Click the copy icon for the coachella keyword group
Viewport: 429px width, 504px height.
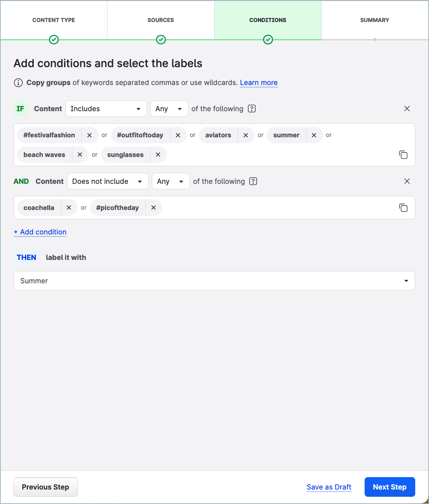click(x=403, y=208)
